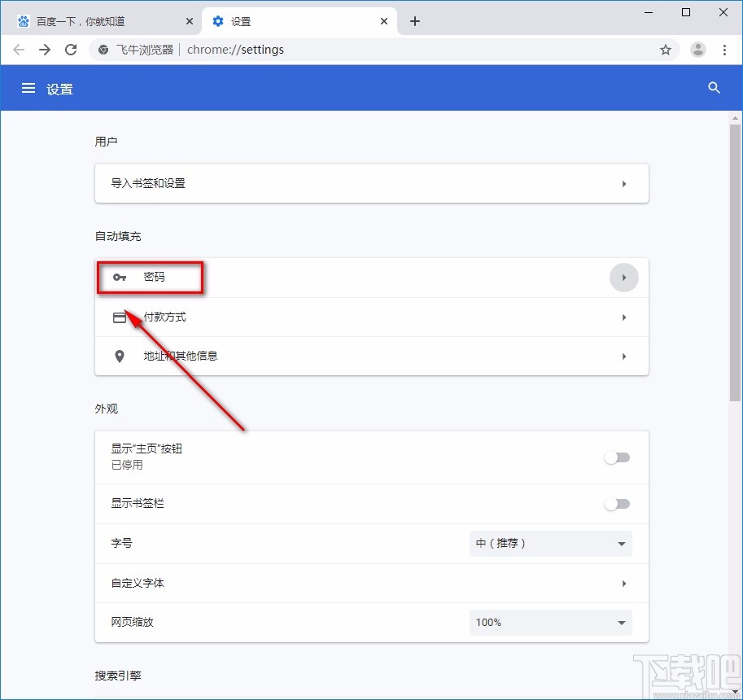
Task: Click the location pin icon for 地址和其他信息
Action: pos(120,356)
